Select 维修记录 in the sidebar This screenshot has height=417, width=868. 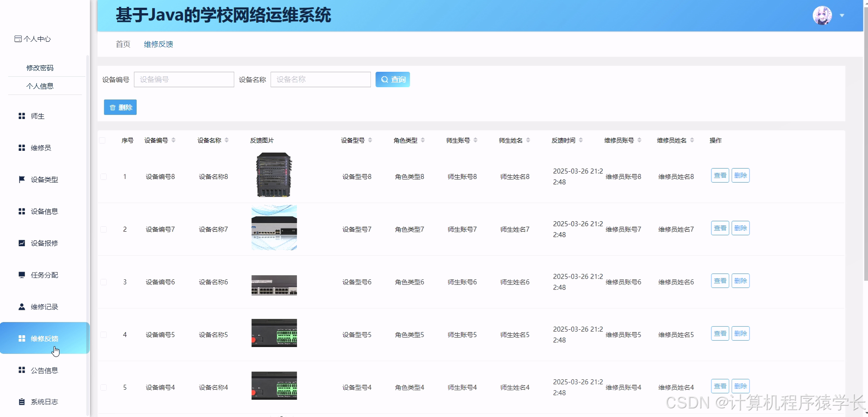[44, 306]
